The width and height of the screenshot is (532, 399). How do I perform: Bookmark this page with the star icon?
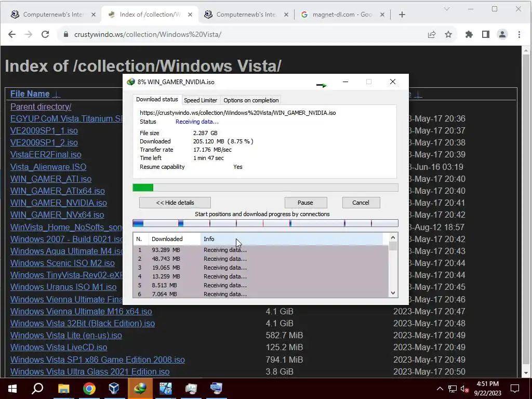click(x=448, y=34)
